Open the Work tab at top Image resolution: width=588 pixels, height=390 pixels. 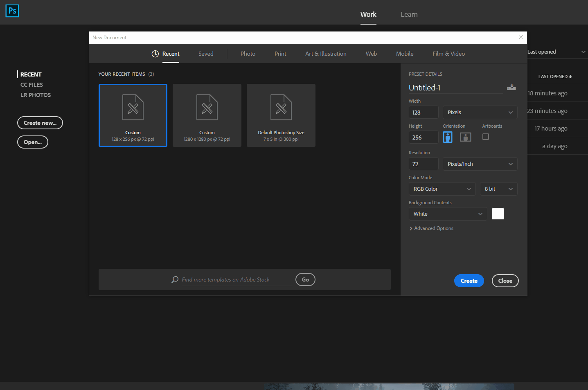pos(368,14)
